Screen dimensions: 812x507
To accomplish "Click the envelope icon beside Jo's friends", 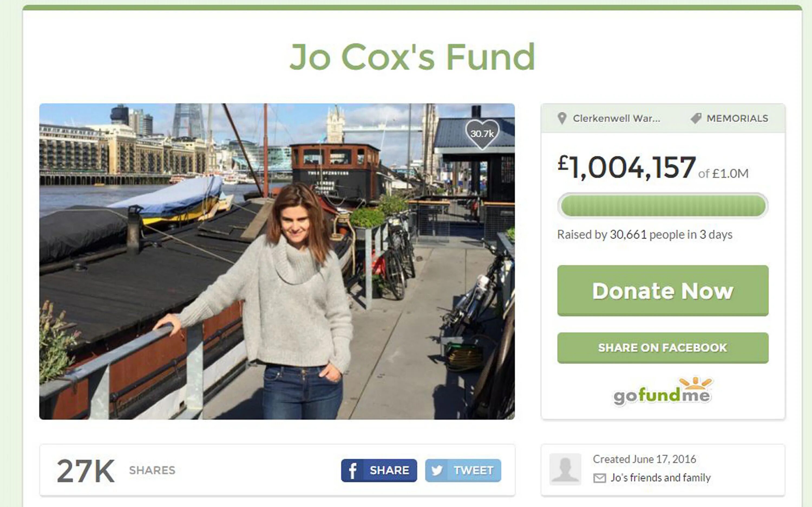I will pyautogui.click(x=600, y=478).
